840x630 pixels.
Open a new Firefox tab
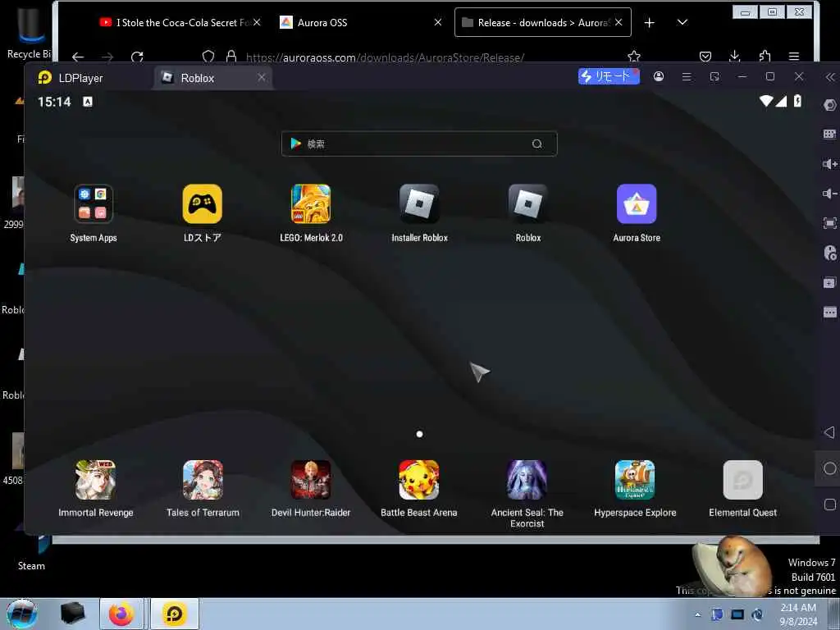(x=650, y=22)
